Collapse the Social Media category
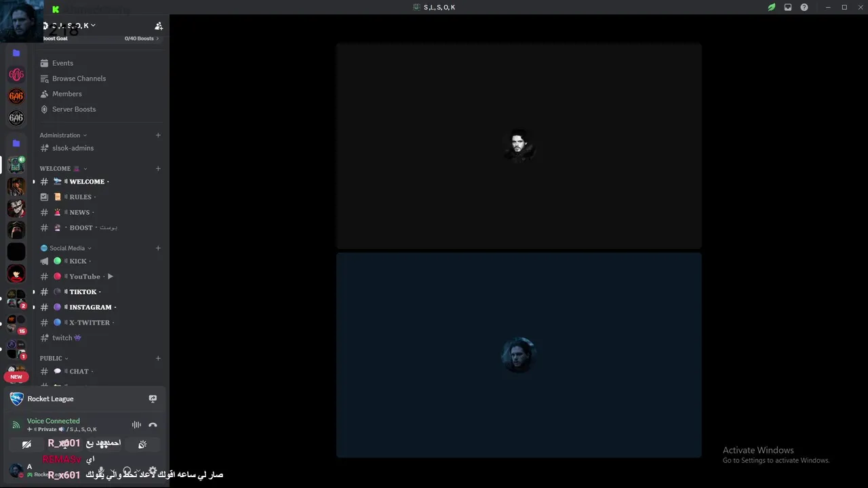Image resolution: width=868 pixels, height=488 pixels. 66,248
